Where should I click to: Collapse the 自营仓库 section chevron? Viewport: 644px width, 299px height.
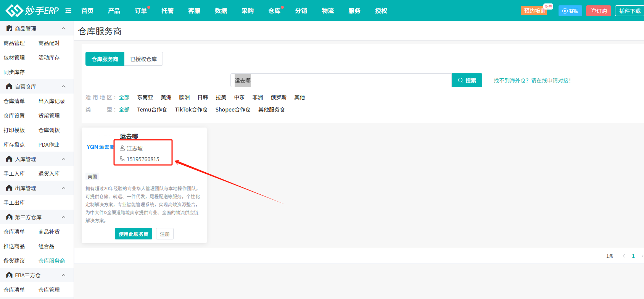64,86
